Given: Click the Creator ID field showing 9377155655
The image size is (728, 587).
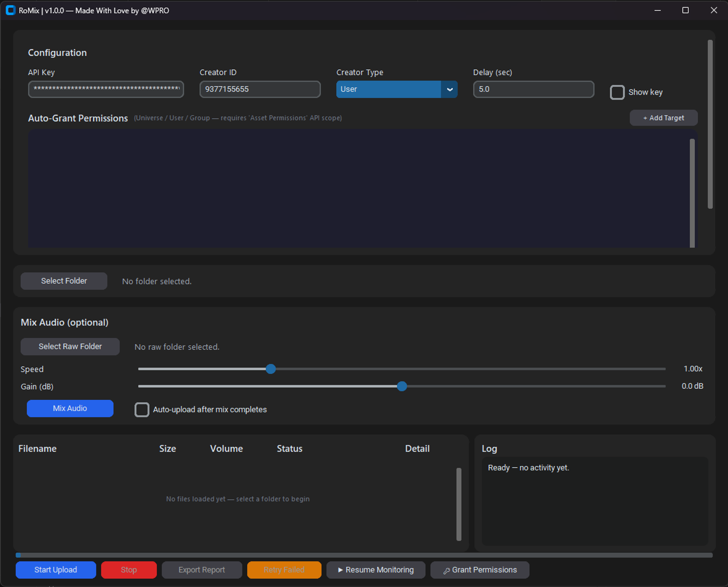Looking at the screenshot, I should [x=260, y=89].
